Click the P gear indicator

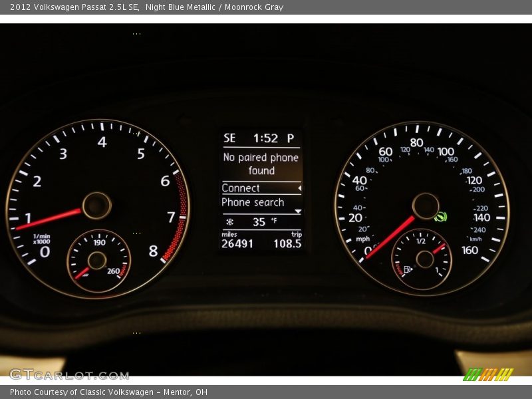291,138
